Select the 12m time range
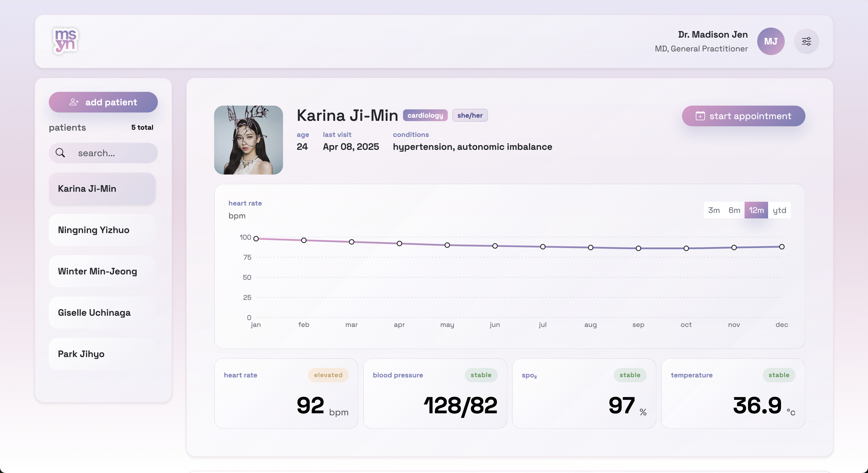The width and height of the screenshot is (868, 473). coord(756,210)
